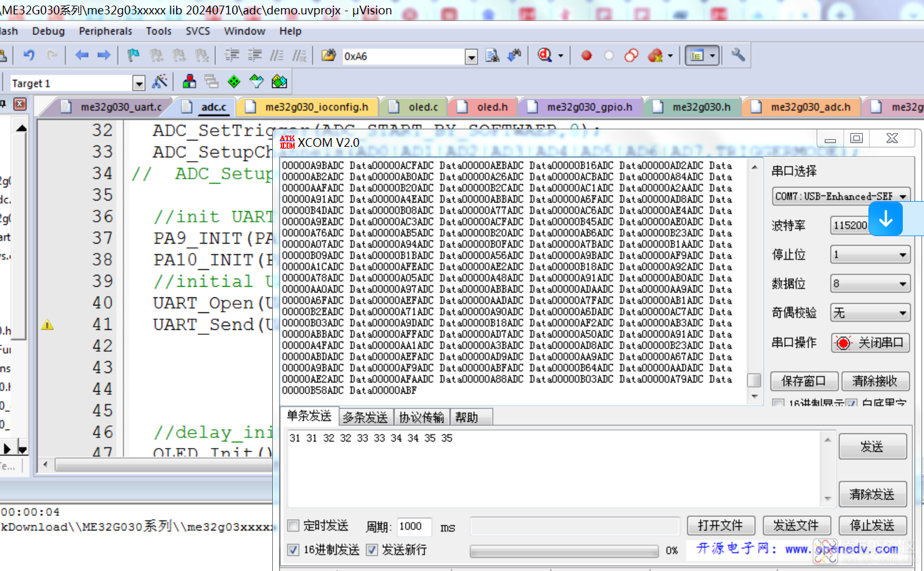
Task: Click Manage Run-Time Environment green diamond icon
Action: coord(233,81)
